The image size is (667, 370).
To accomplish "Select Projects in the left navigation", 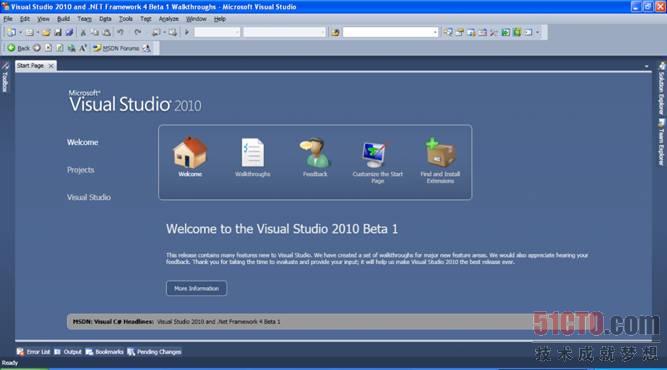I will tap(80, 170).
